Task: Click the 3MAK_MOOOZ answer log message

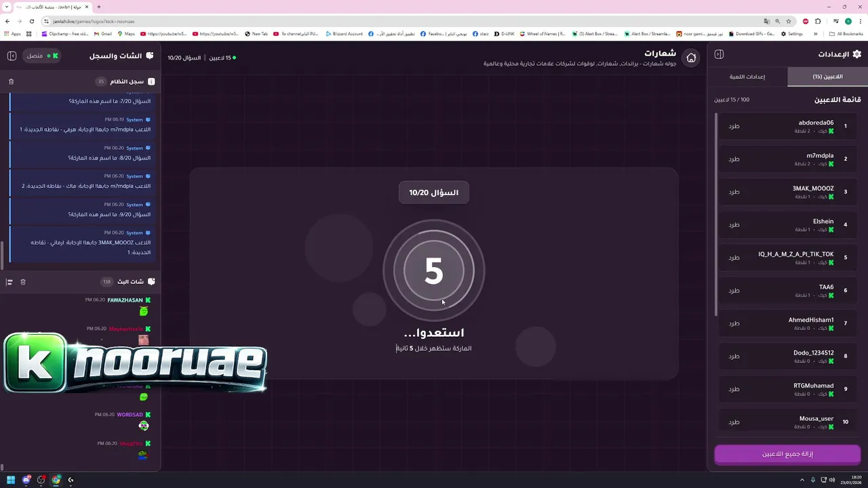Action: coord(83,243)
